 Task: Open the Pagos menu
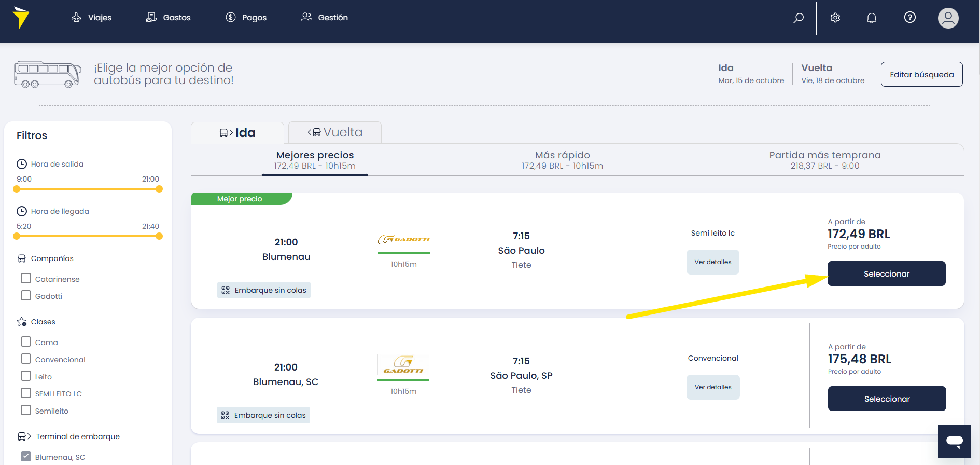[x=246, y=18]
